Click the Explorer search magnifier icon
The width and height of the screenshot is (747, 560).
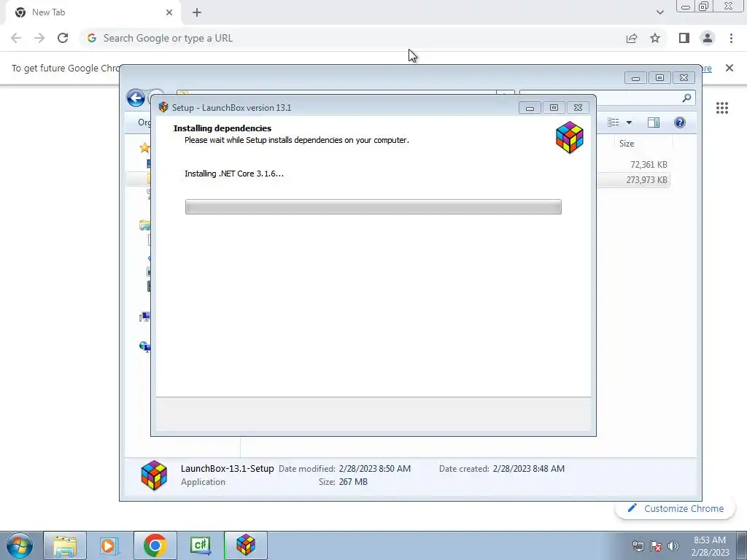click(686, 98)
